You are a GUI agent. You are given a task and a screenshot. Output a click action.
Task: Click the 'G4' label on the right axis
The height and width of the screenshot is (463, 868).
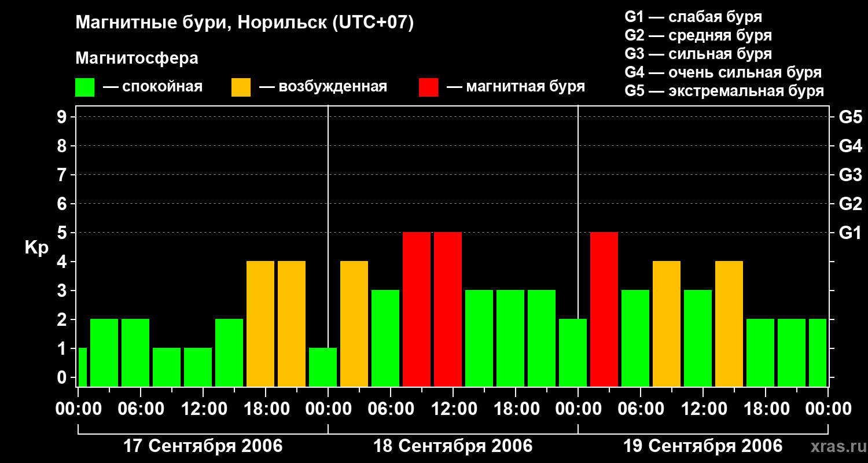[x=850, y=146]
